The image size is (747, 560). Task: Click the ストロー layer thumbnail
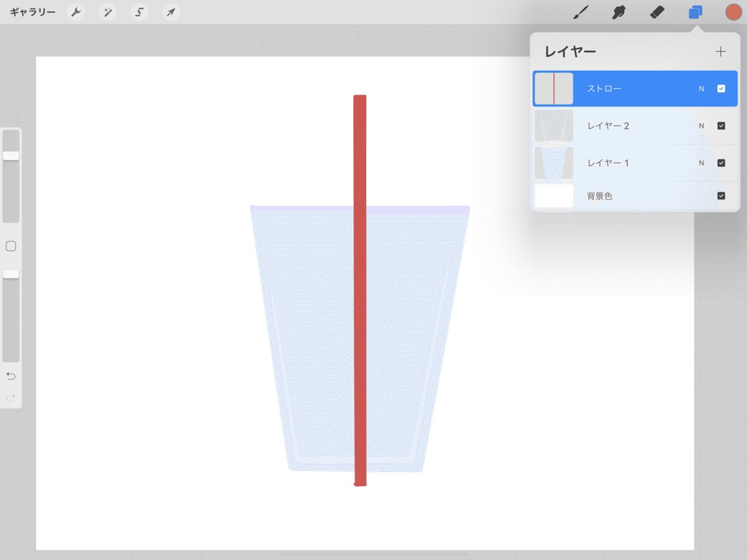(x=554, y=88)
